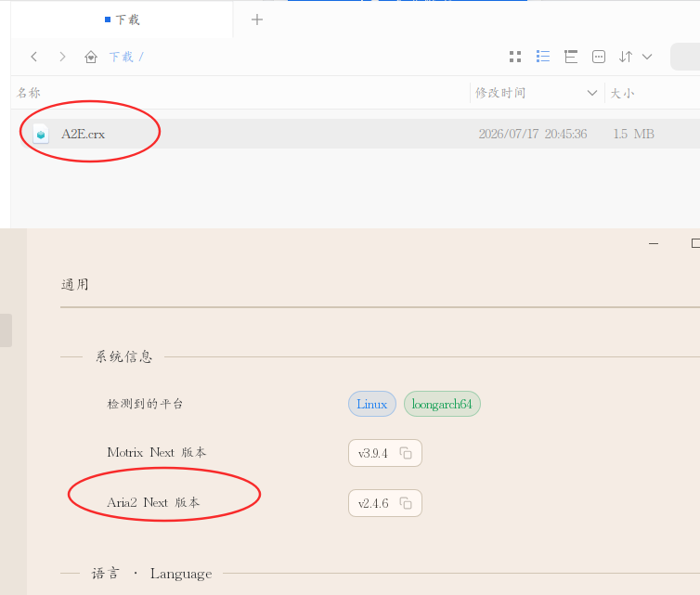Go forward in file manager
700x595 pixels.
click(x=62, y=57)
